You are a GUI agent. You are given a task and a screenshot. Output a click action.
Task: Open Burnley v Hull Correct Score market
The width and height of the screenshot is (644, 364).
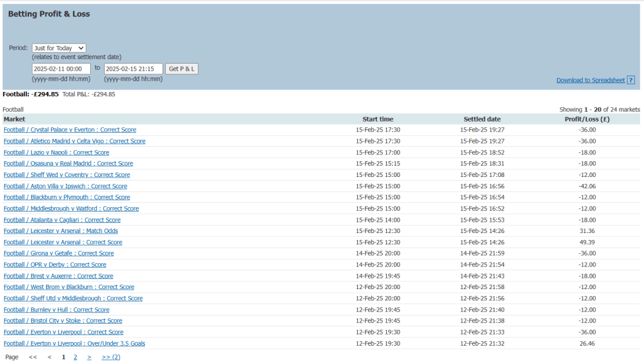pyautogui.click(x=56, y=310)
